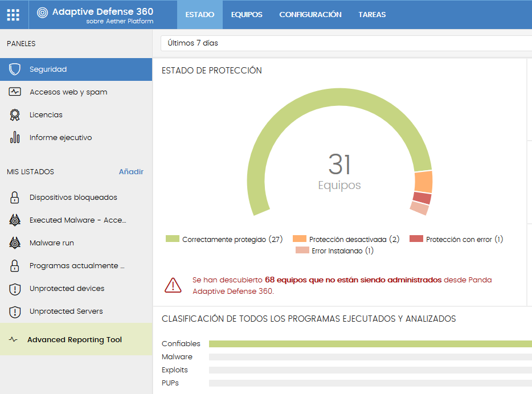Viewport: 532px width, 394px height.
Task: Click the Programas actualmente padlock icon
Action: coord(15,265)
